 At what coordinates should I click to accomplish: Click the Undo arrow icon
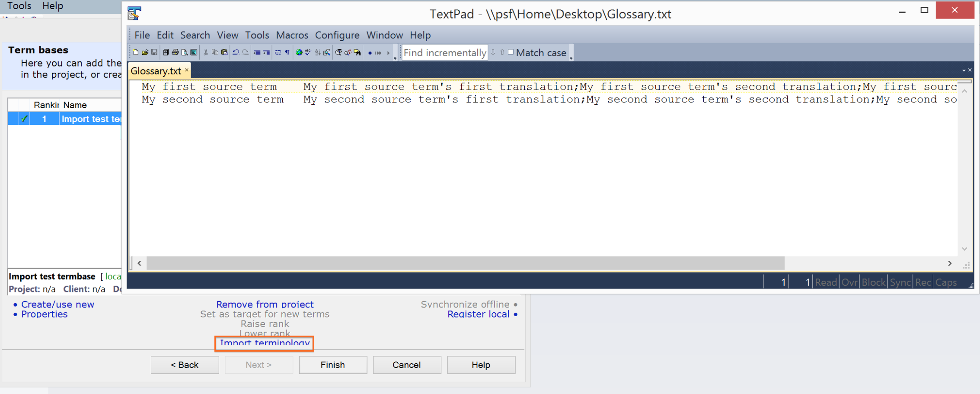coord(236,52)
